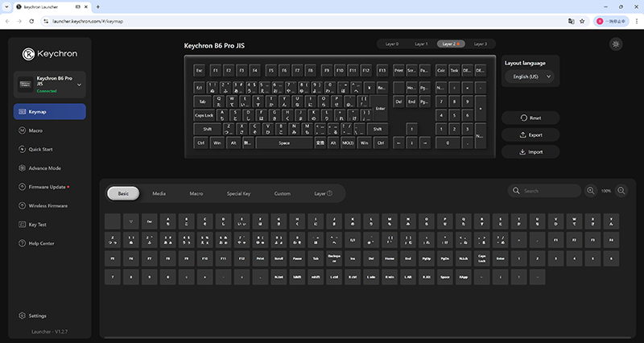644x343 pixels.
Task: Click the Export button
Action: pos(530,134)
